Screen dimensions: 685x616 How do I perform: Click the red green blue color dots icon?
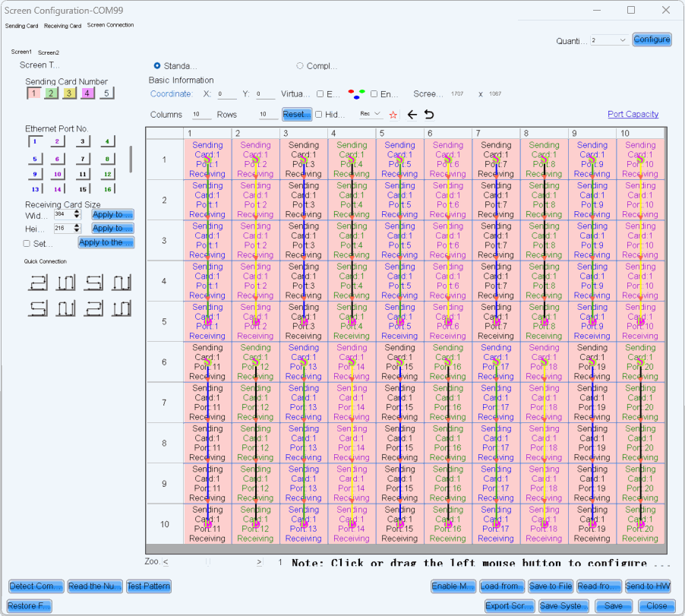[x=355, y=94]
